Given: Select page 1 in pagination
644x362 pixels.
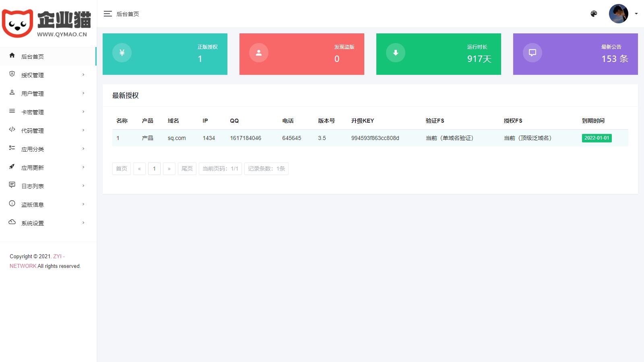Looking at the screenshot, I should click(154, 169).
